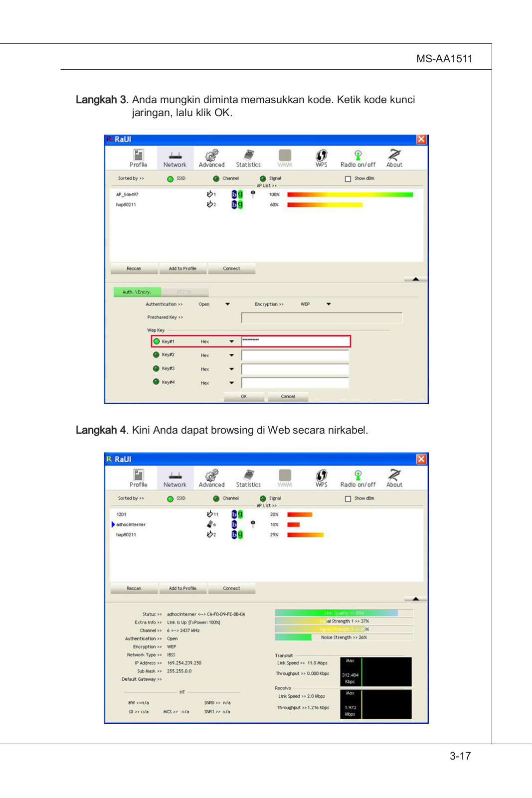Select Network icon in upper RaUI window
The height and width of the screenshot is (798, 532).
point(175,158)
